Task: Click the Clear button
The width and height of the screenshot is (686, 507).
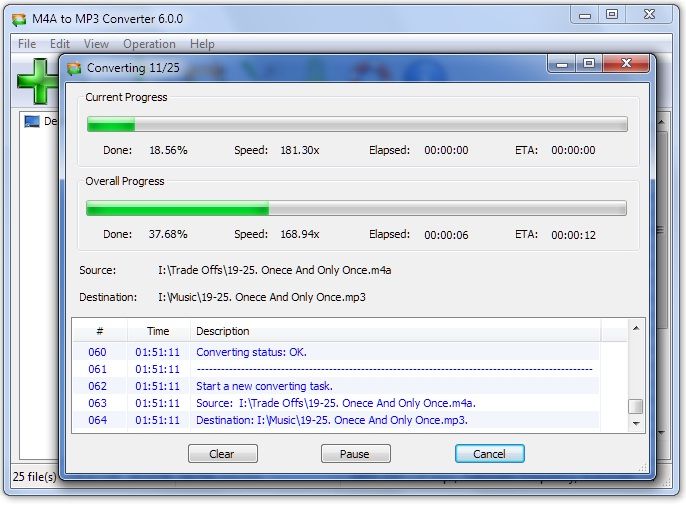Action: (x=223, y=454)
